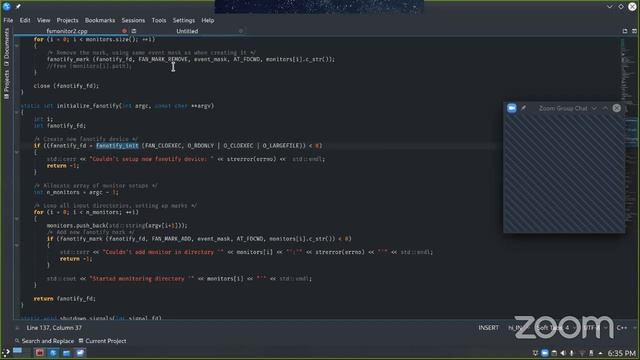Open the Tools menu
The height and width of the screenshot is (360, 640).
point(159,20)
